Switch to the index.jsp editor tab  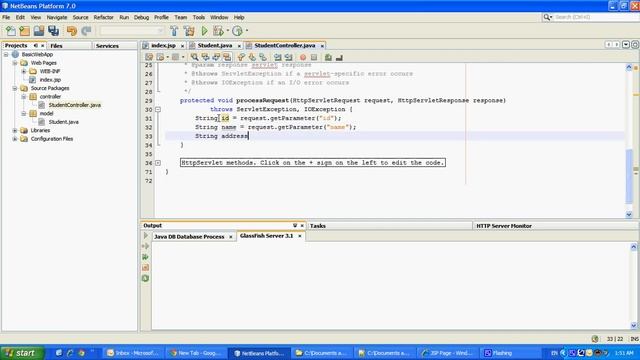[x=163, y=46]
